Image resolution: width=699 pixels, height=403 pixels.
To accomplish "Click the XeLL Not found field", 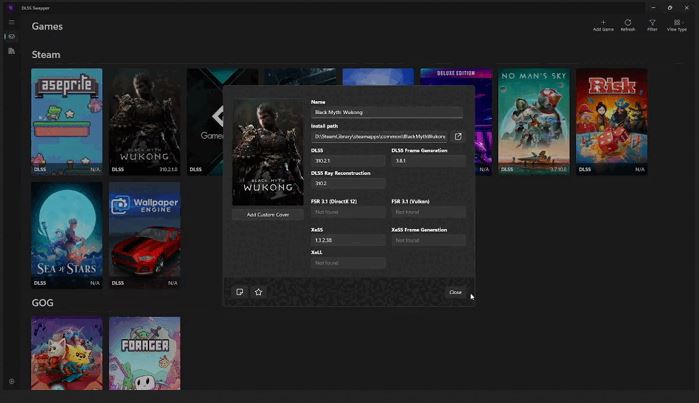I will pos(348,263).
